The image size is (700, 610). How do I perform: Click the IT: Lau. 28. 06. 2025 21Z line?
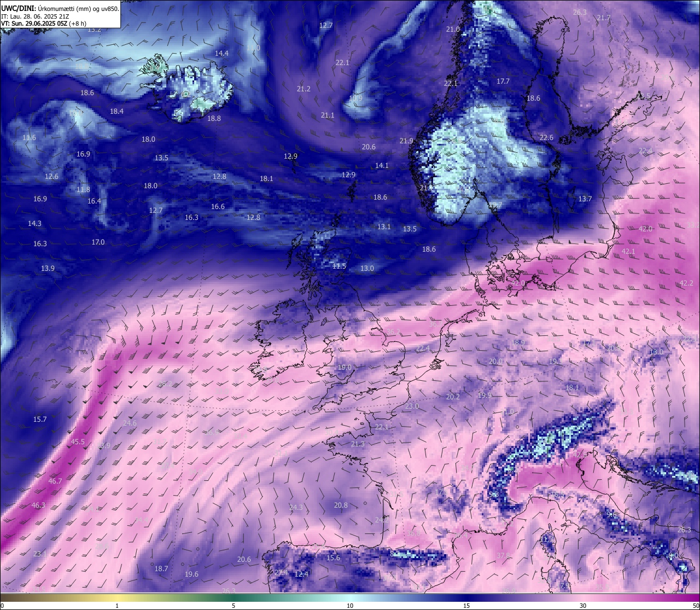(35, 16)
